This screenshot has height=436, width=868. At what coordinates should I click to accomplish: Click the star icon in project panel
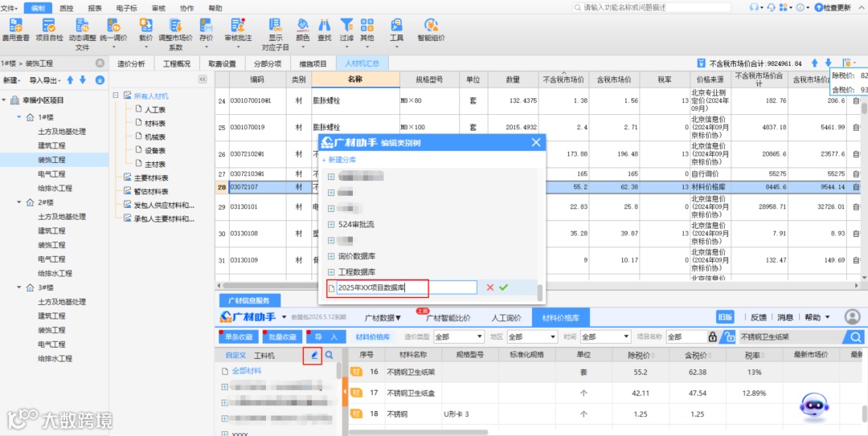tap(100, 80)
